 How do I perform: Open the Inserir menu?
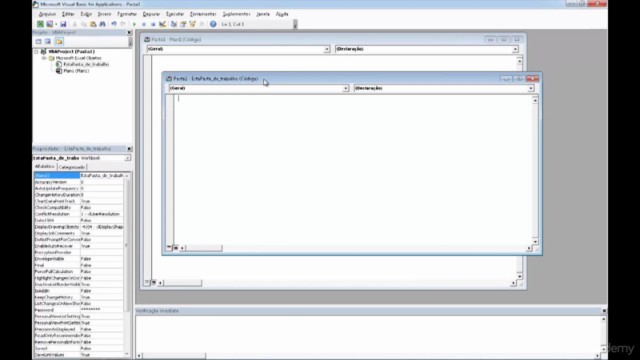click(x=104, y=14)
